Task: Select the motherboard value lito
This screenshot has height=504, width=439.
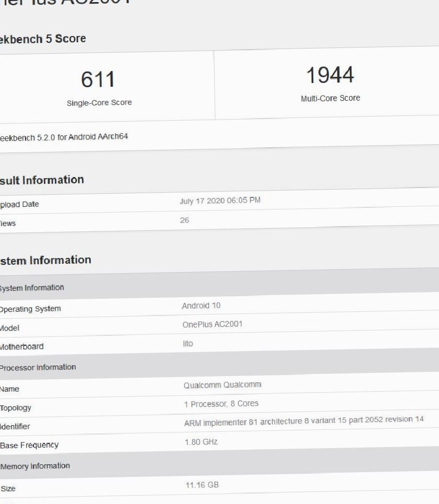Action: [x=188, y=344]
